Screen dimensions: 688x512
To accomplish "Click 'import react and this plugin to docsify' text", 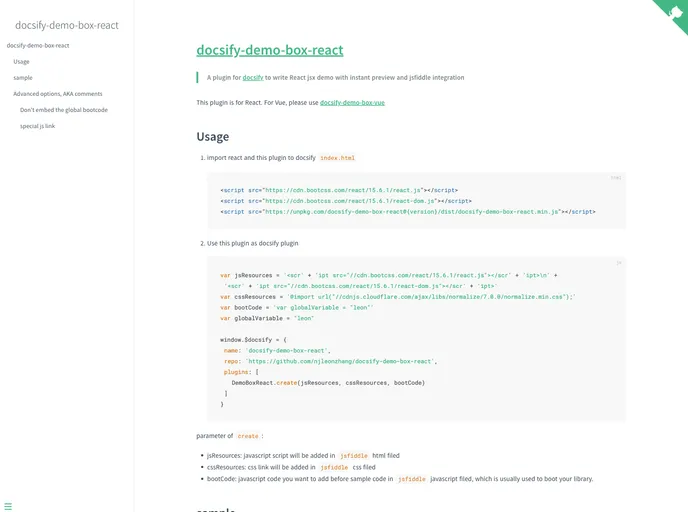I will coord(261,158).
